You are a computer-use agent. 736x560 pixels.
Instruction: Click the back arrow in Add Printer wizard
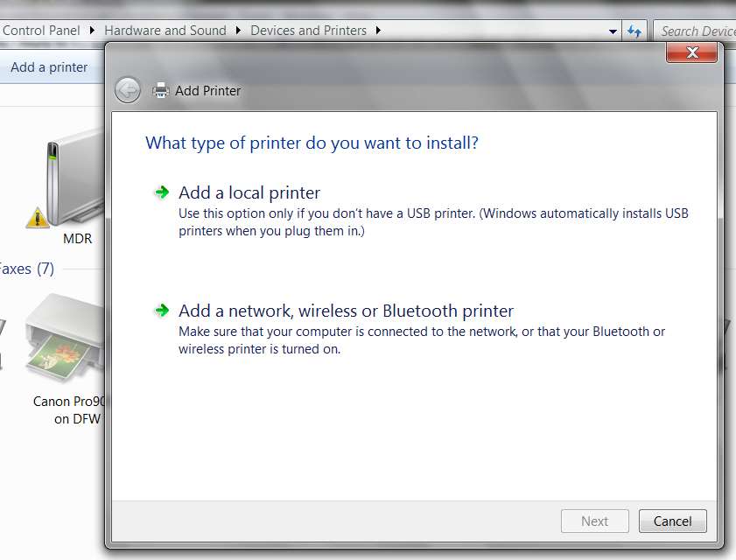click(x=128, y=90)
